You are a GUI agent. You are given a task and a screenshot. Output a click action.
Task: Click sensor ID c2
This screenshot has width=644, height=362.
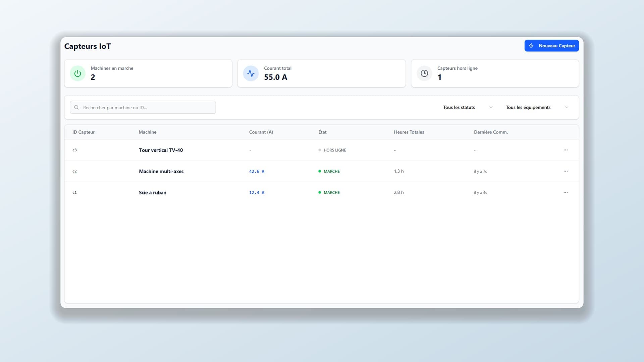pyautogui.click(x=74, y=171)
